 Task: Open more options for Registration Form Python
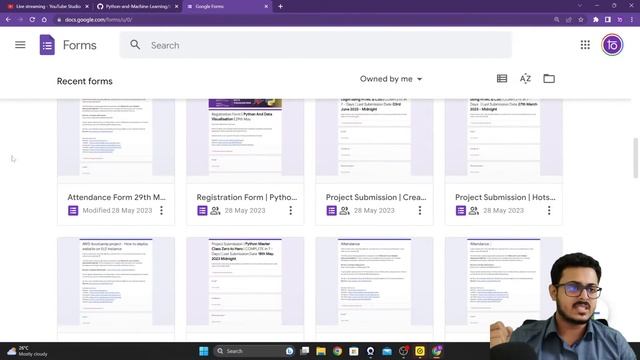coord(290,210)
